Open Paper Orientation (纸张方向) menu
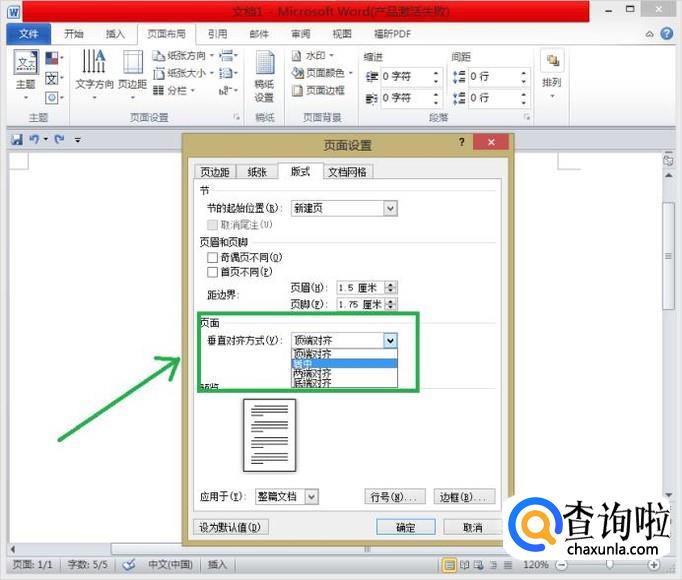Viewport: 682px width, 580px height. (x=183, y=56)
